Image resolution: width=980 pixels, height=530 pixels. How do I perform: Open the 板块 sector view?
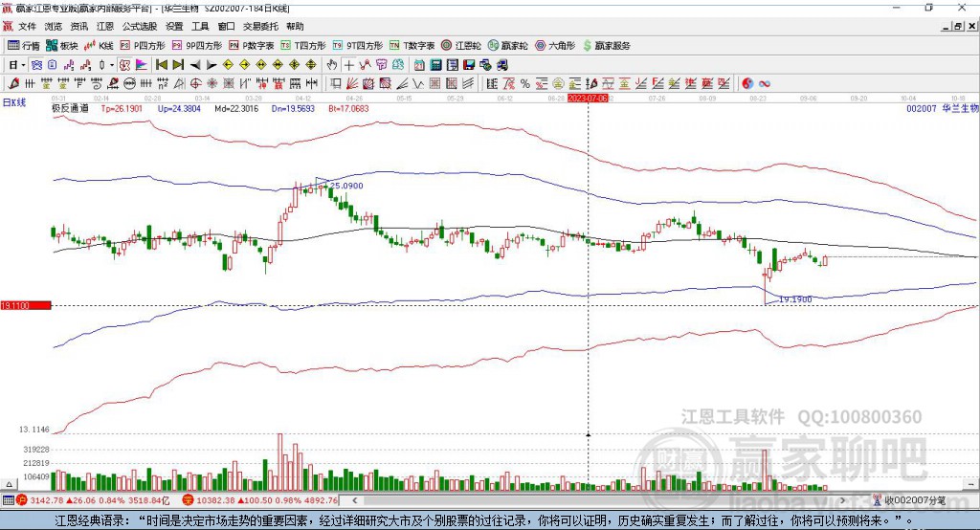coord(62,46)
